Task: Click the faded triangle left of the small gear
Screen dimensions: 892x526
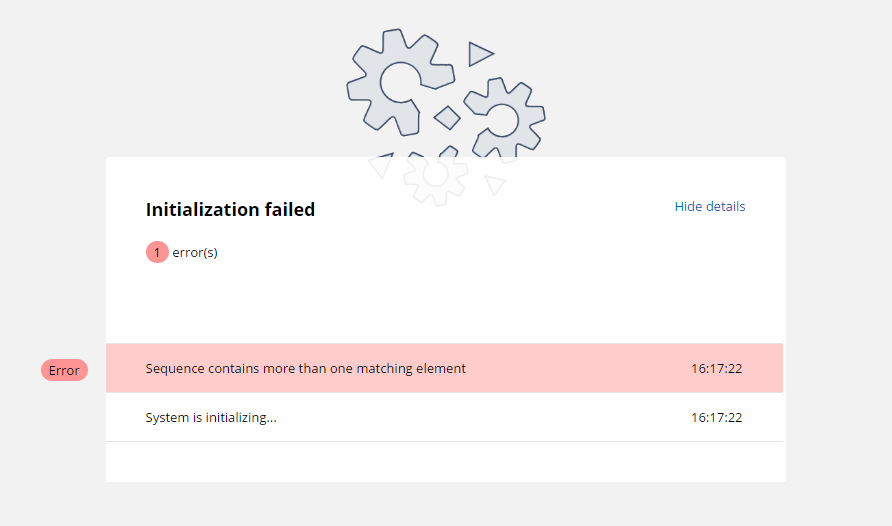Action: point(382,165)
